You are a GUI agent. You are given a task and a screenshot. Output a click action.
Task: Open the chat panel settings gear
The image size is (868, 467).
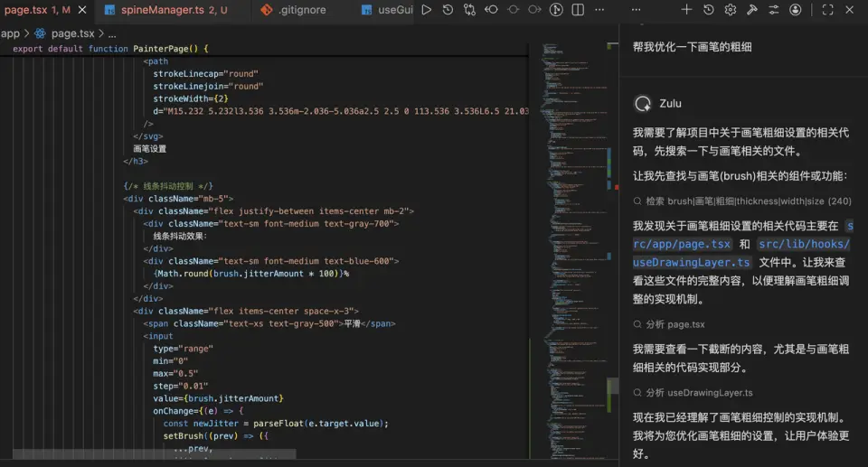[731, 10]
